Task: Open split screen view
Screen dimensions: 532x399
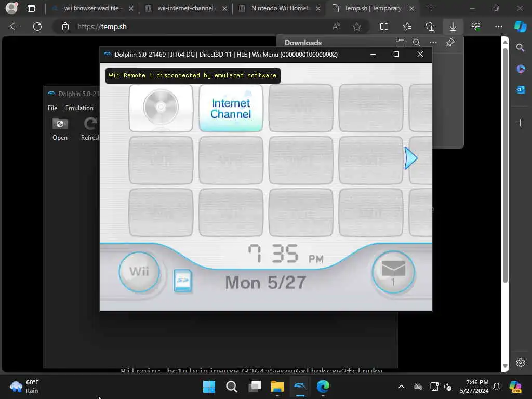Action: [x=384, y=26]
